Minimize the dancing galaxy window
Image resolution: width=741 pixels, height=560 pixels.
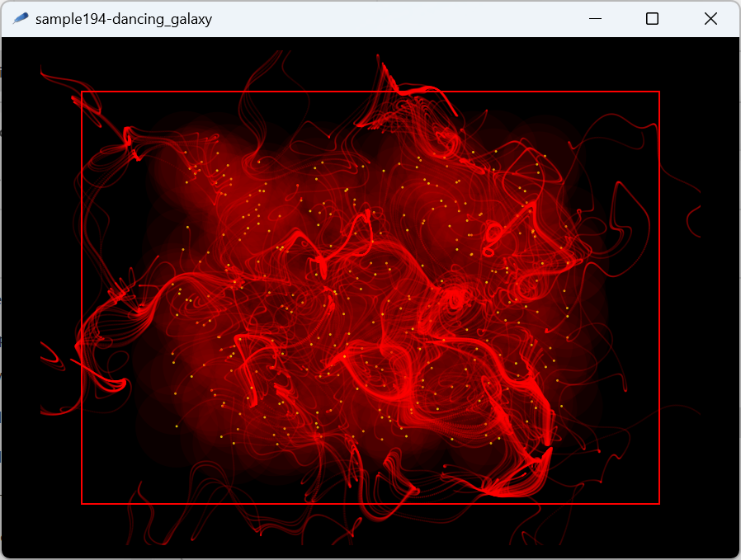click(595, 17)
